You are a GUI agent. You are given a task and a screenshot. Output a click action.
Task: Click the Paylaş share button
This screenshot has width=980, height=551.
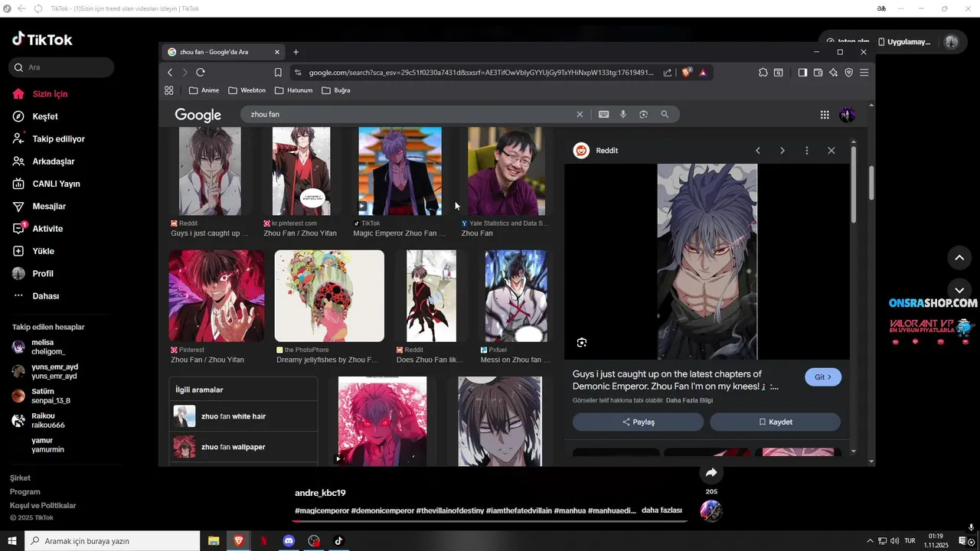[638, 422]
